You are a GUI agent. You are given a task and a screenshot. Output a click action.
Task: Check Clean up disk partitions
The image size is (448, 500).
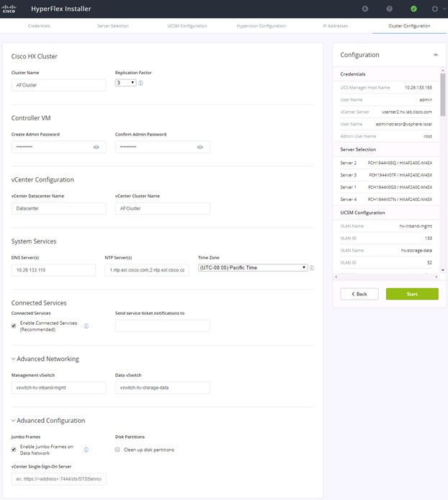click(117, 450)
